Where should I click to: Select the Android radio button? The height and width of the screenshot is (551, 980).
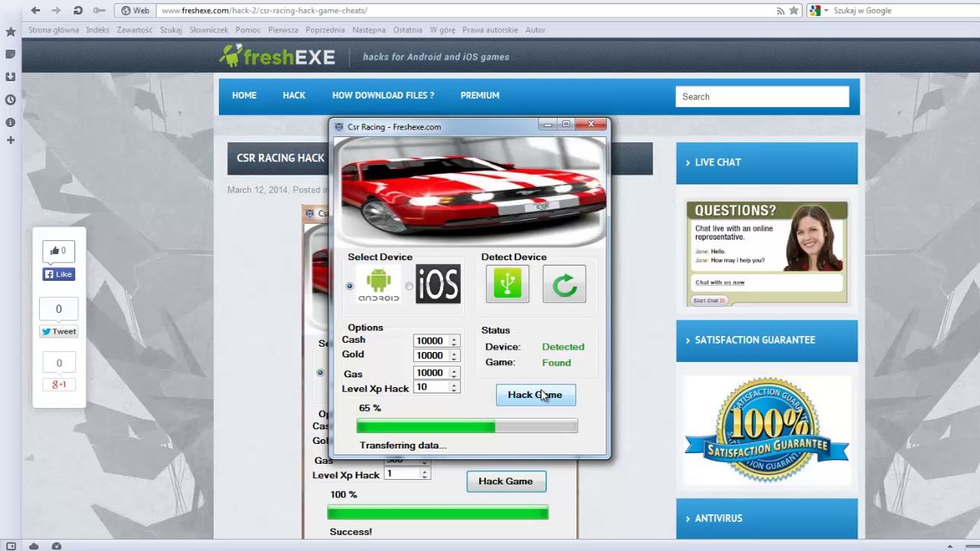(x=350, y=286)
